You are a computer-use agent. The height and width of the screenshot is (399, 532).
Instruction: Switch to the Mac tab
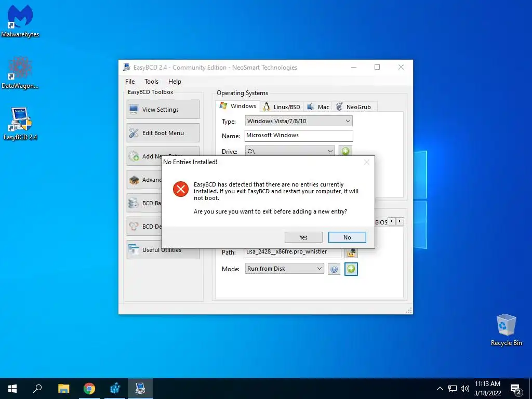318,107
